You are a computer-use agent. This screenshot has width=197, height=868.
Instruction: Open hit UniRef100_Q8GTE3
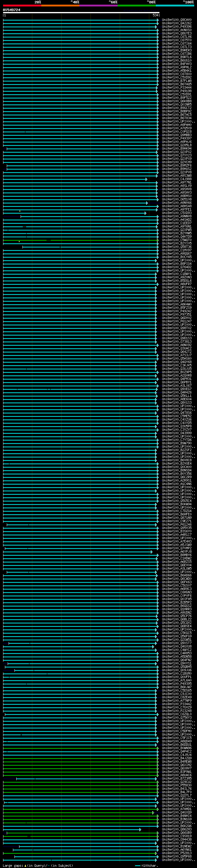point(177,33)
